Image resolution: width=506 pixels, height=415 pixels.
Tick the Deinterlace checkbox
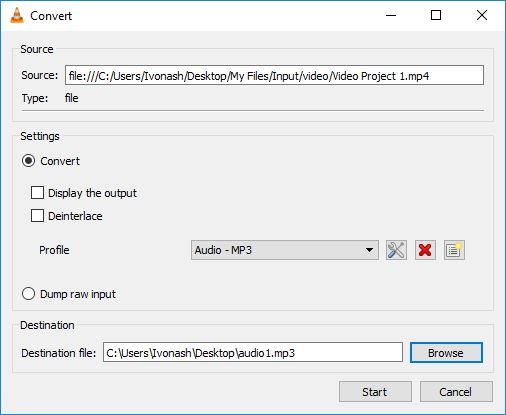37,216
